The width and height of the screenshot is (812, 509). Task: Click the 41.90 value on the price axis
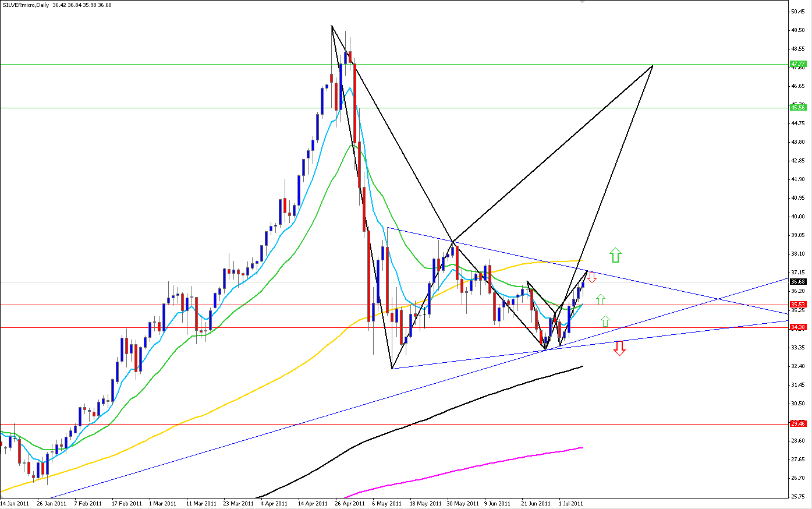(x=797, y=179)
